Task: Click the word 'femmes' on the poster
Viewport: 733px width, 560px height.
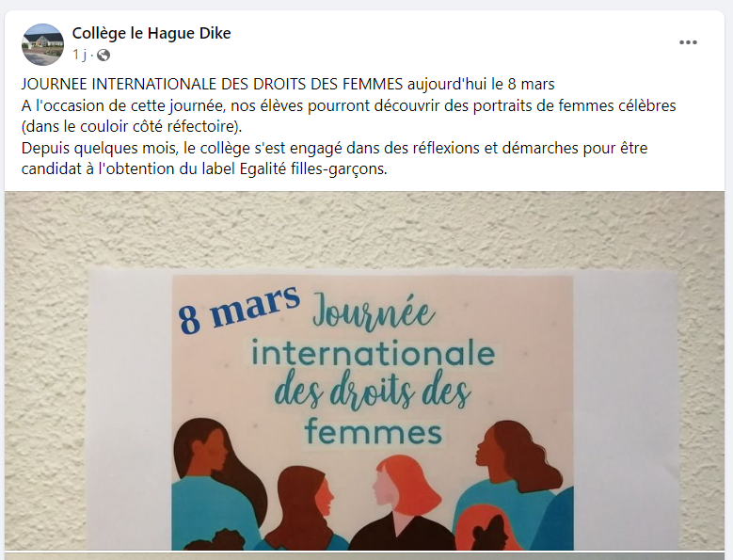Action: pyautogui.click(x=373, y=431)
